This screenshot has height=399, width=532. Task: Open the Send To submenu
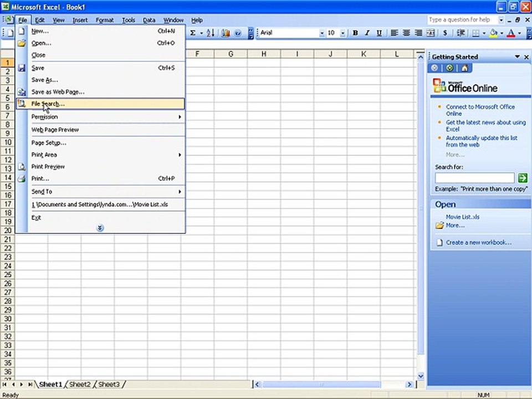100,192
